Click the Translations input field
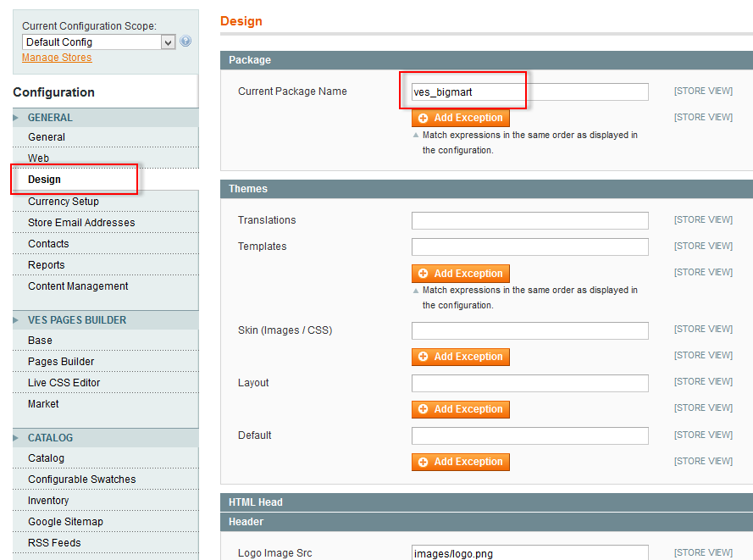This screenshot has width=753, height=560. (x=529, y=220)
